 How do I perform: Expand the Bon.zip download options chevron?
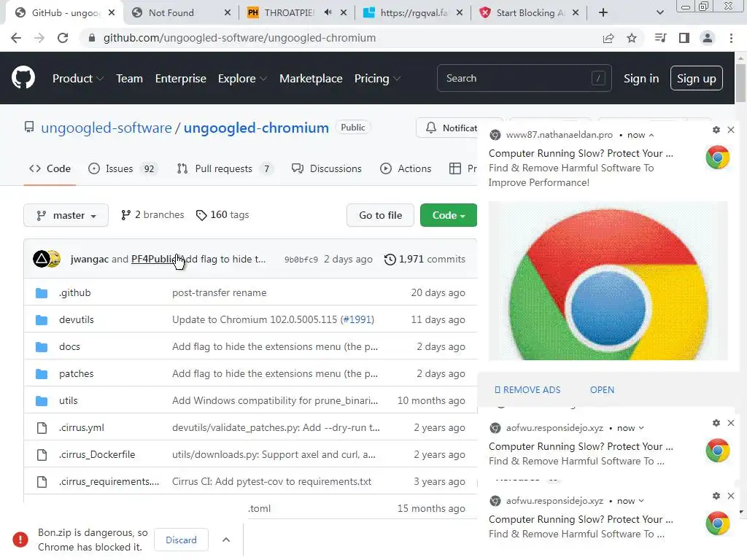pos(226,540)
